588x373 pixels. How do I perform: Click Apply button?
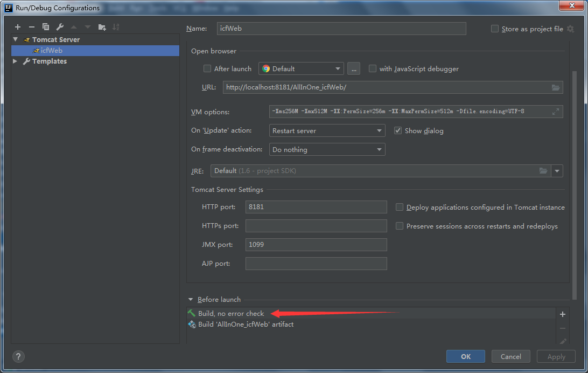click(556, 356)
